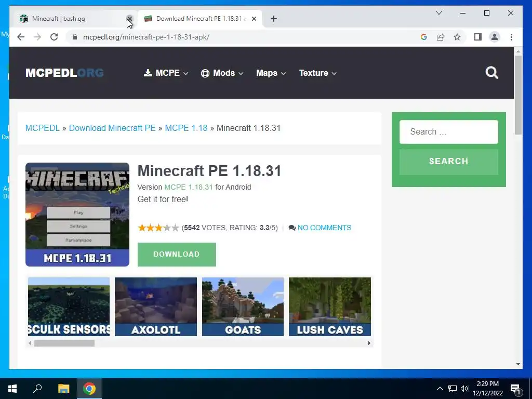The image size is (532, 399).
Task: Click page scrollbar down arrow
Action: click(x=518, y=364)
